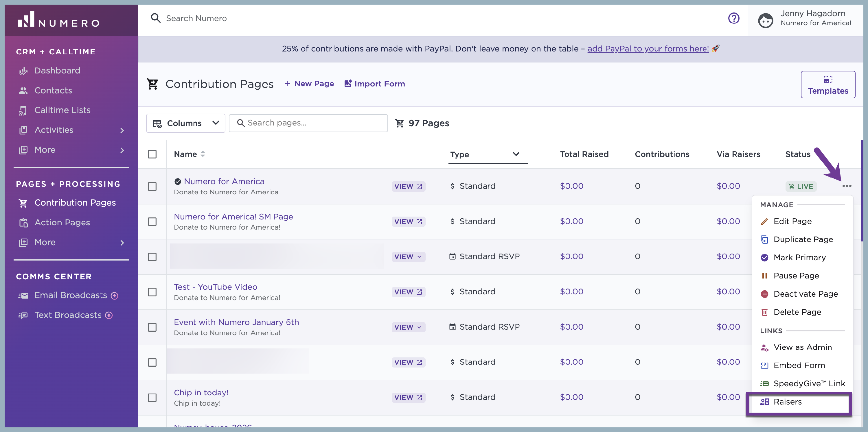Click the LIVE status badge for Numero for America
Screen dimensions: 868x432
[x=801, y=186]
